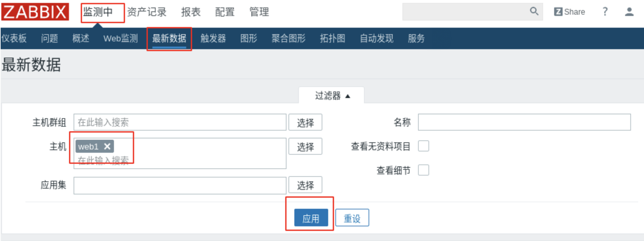The height and width of the screenshot is (241, 644).
Task: Open the help question mark icon
Action: (605, 12)
